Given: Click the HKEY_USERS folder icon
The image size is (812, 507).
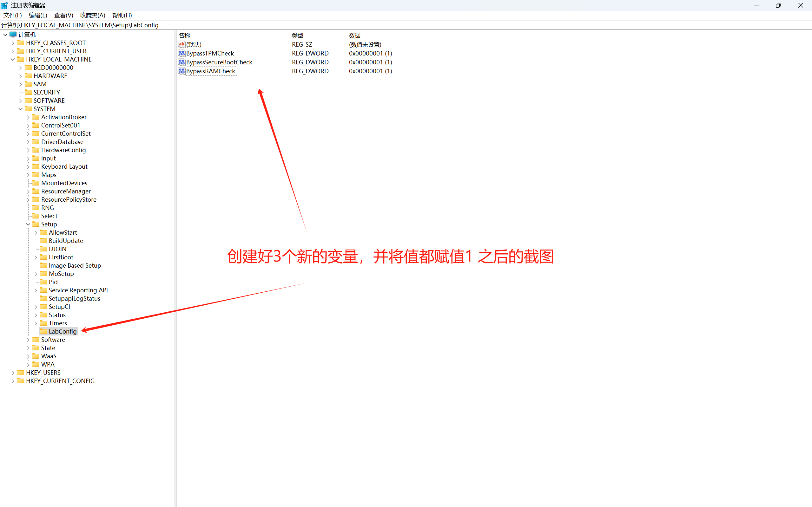Looking at the screenshot, I should coord(21,373).
